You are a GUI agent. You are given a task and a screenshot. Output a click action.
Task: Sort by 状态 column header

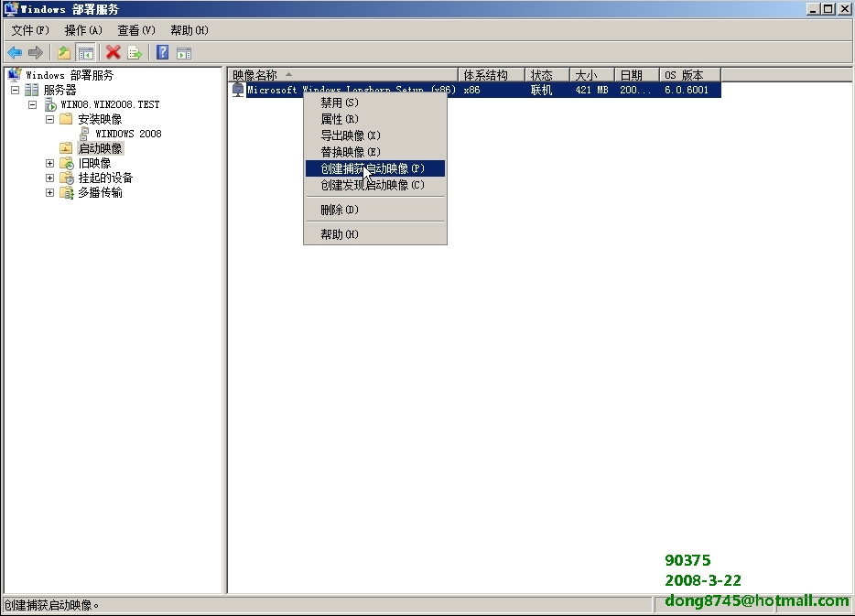(x=547, y=75)
